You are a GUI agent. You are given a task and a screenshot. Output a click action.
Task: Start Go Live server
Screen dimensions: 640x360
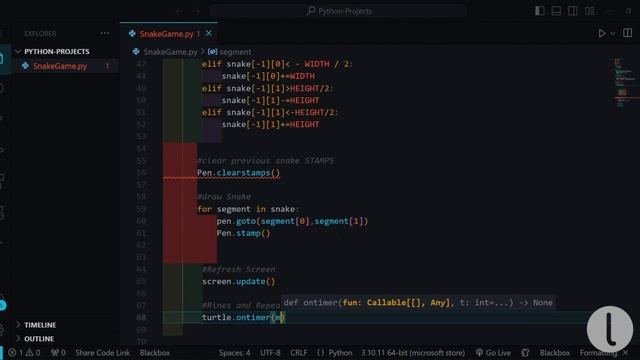[493, 353]
